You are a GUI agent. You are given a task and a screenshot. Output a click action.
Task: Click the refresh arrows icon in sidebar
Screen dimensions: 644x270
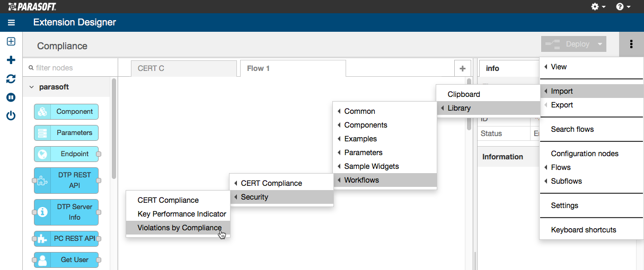pos(11,79)
